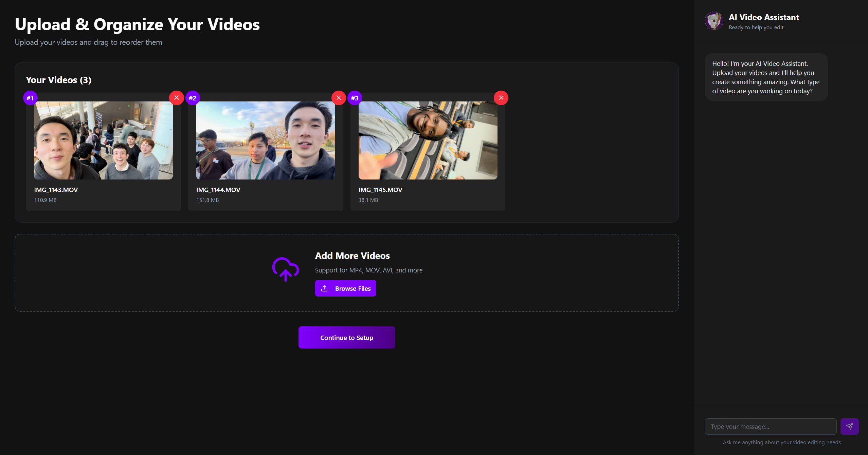The width and height of the screenshot is (868, 455).
Task: Click the Your Videos (3) section heading
Action: click(58, 80)
